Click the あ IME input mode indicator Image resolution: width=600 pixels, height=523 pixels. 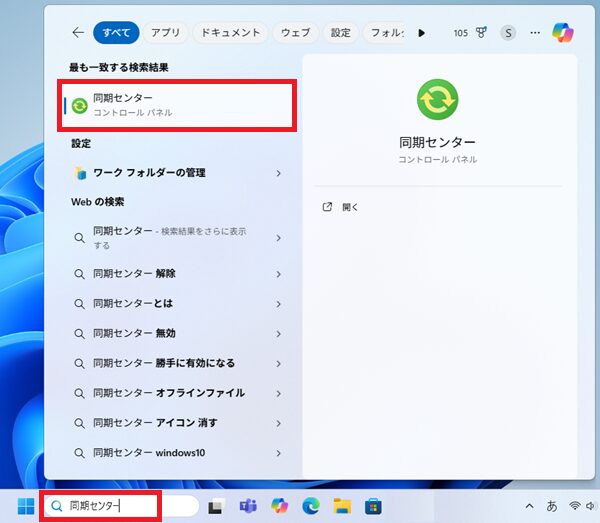pos(551,506)
